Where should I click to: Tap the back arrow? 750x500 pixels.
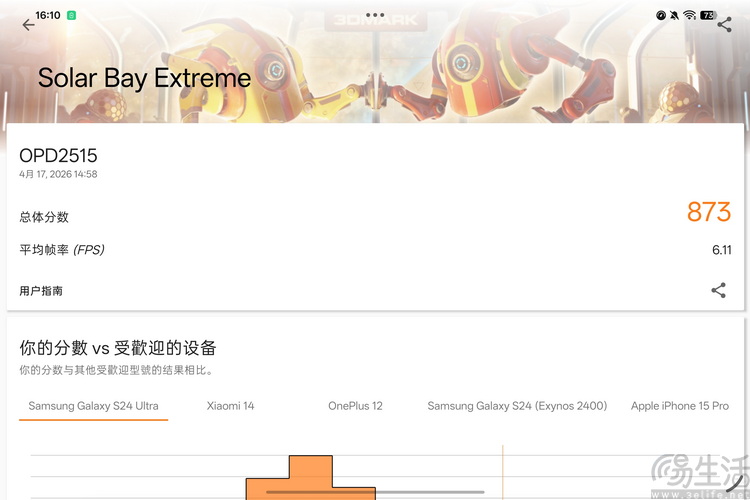[x=28, y=25]
